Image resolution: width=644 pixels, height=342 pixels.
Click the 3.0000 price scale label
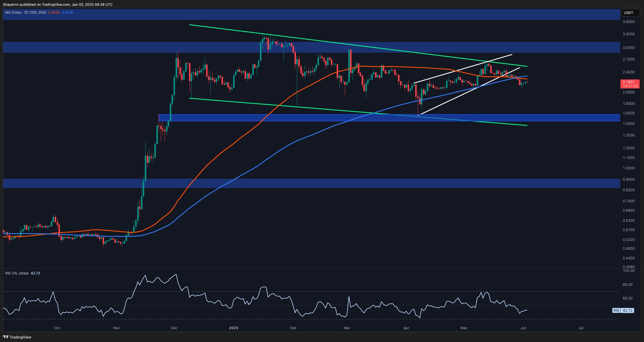pos(628,48)
